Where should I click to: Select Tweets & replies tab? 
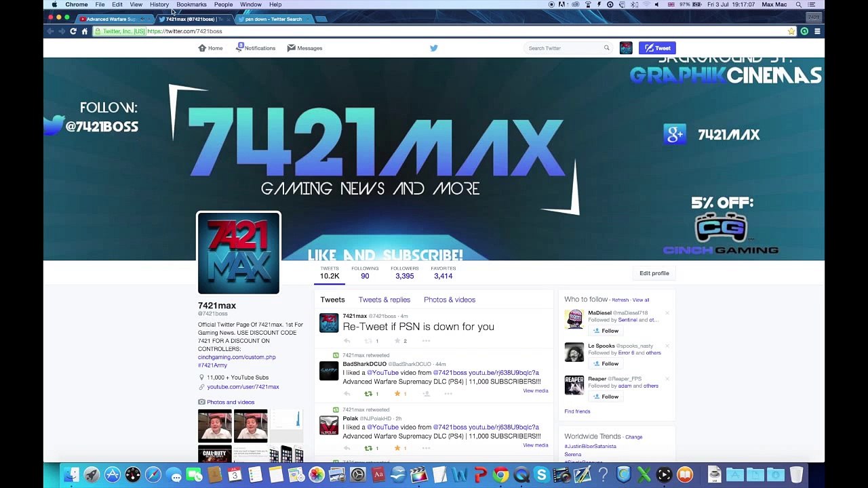click(384, 300)
